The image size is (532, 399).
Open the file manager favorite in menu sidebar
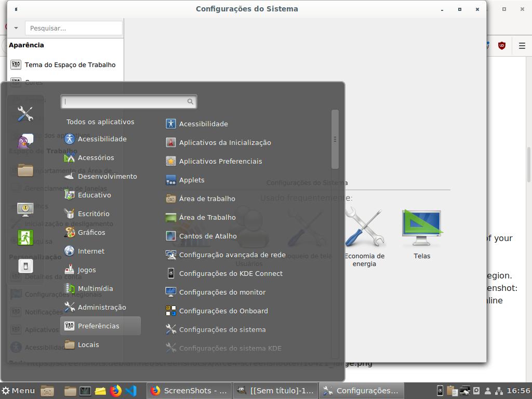tap(25, 170)
